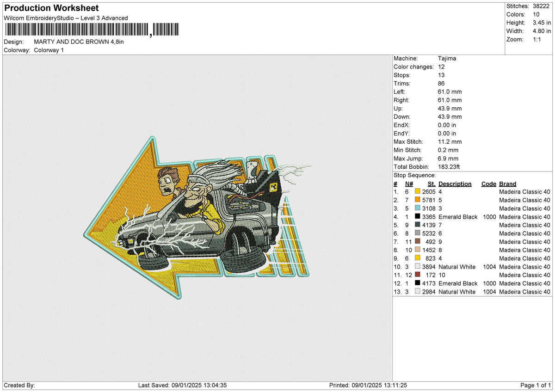Click the 'Created By:' footer label
The width and height of the screenshot is (555, 392).
(x=19, y=386)
